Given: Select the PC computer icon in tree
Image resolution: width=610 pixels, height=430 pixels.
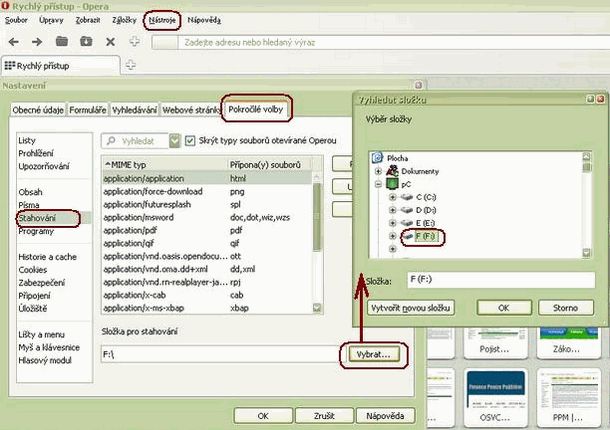Looking at the screenshot, I should (x=392, y=184).
